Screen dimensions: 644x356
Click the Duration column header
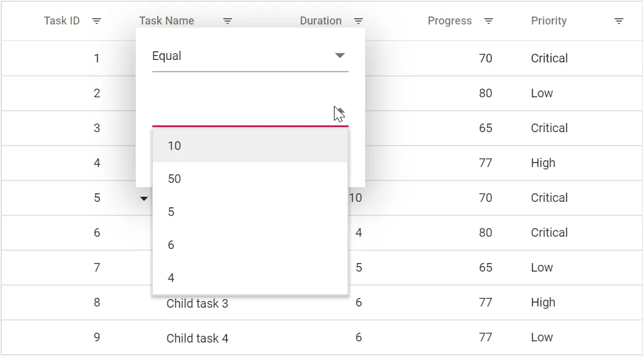(320, 20)
